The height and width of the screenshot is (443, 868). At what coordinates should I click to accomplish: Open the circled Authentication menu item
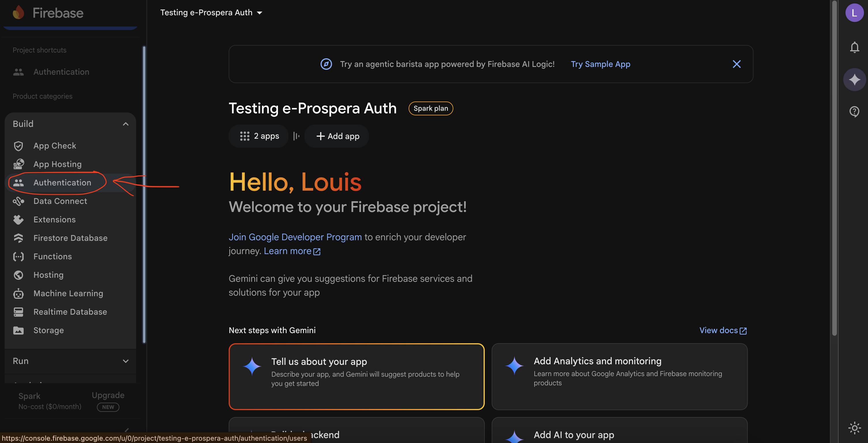click(62, 182)
